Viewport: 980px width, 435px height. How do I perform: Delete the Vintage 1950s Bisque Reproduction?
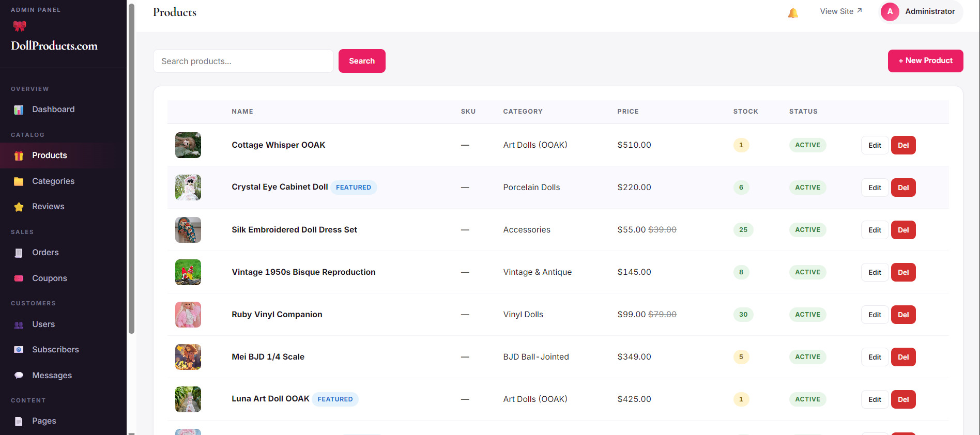[x=903, y=272]
